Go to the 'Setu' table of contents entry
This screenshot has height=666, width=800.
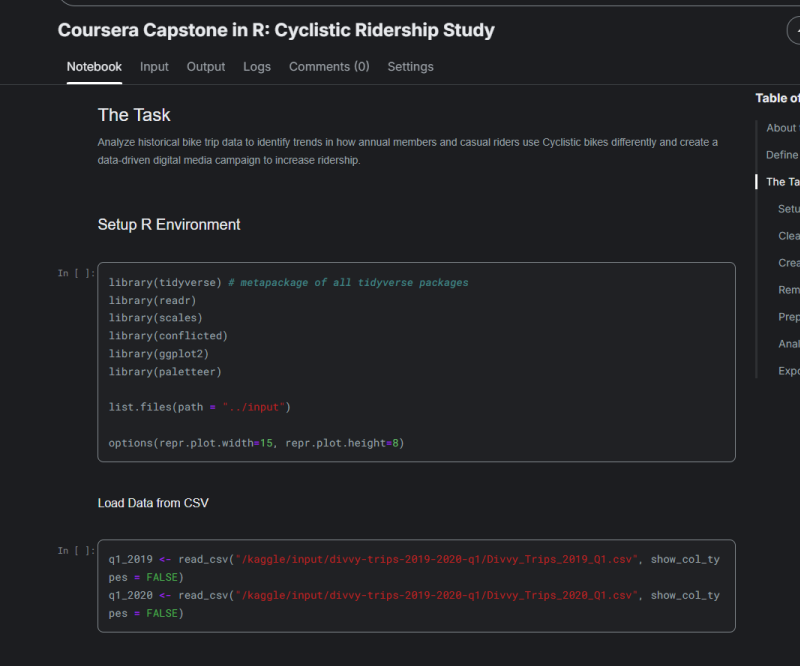point(789,209)
